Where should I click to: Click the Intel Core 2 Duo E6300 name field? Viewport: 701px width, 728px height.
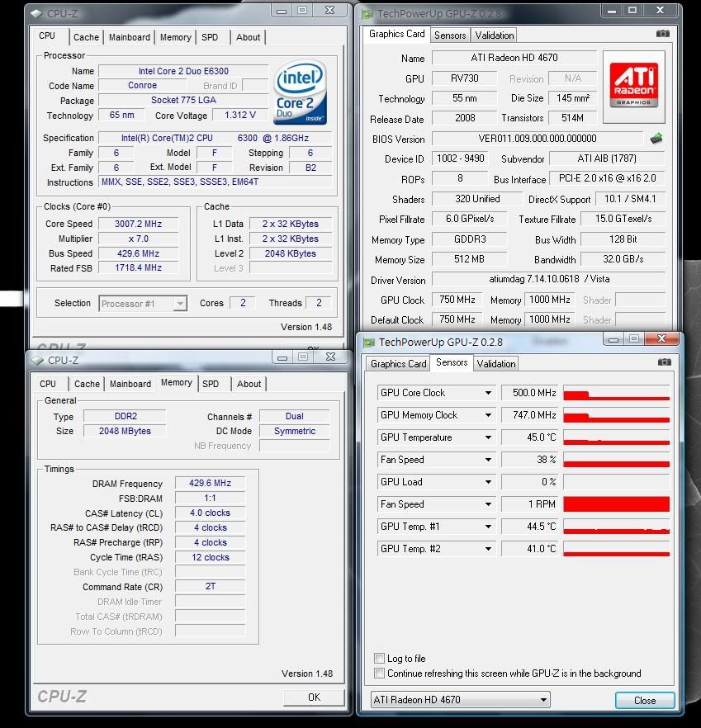tap(183, 71)
